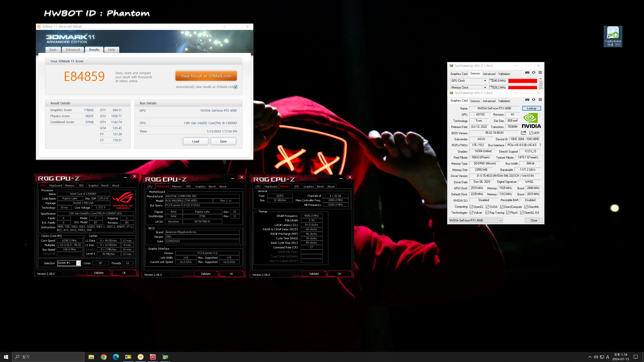644x362 pixels.
Task: Show hidden system tray icons
Action: point(590,357)
